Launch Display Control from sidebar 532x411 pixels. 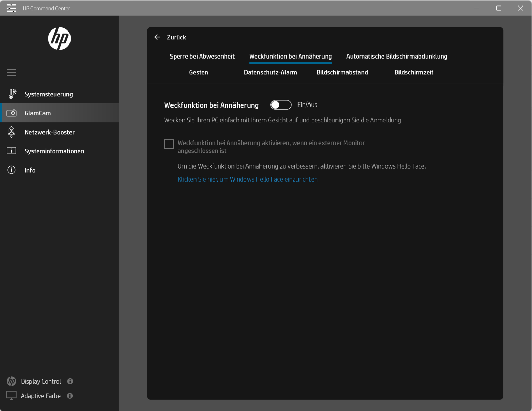(x=41, y=381)
